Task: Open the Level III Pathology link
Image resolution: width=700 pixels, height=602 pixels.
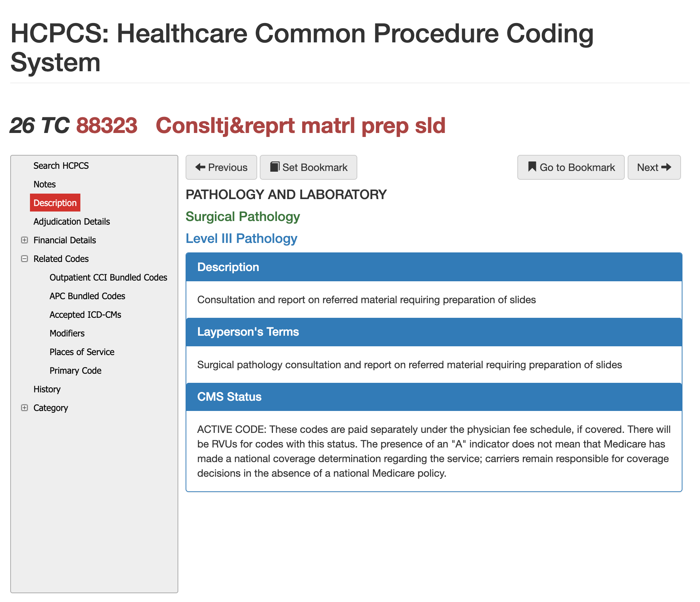Action: pos(241,238)
